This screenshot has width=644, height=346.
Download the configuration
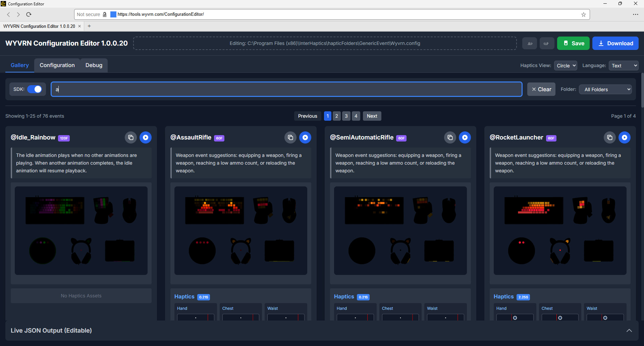tap(615, 43)
